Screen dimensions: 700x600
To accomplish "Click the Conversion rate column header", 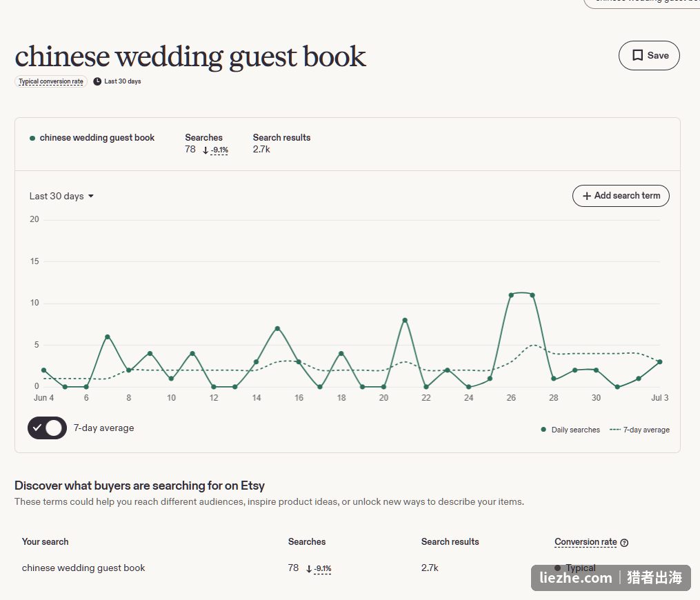I will (586, 541).
